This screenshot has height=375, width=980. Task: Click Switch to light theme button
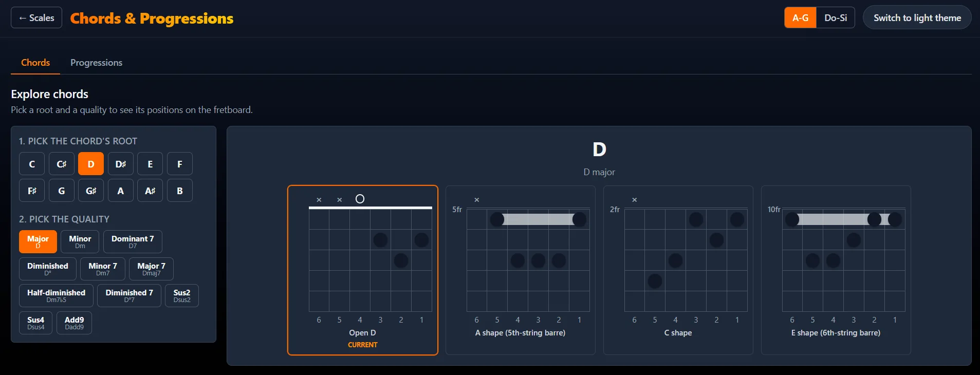pyautogui.click(x=917, y=17)
